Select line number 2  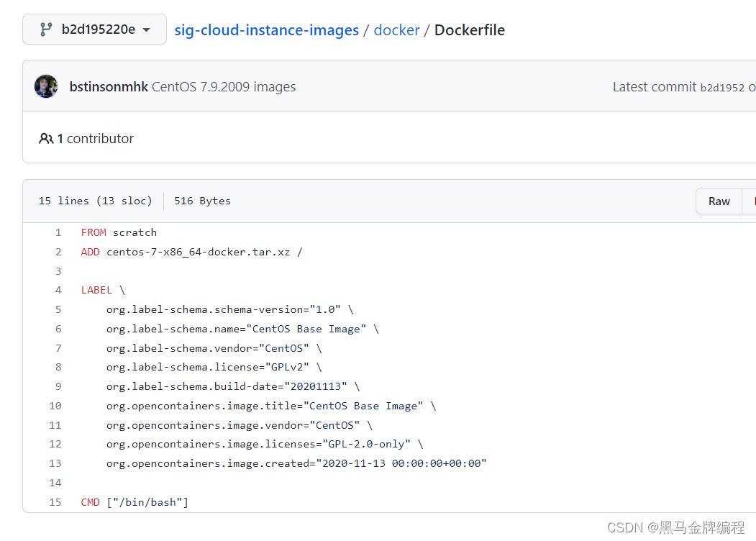tap(58, 252)
